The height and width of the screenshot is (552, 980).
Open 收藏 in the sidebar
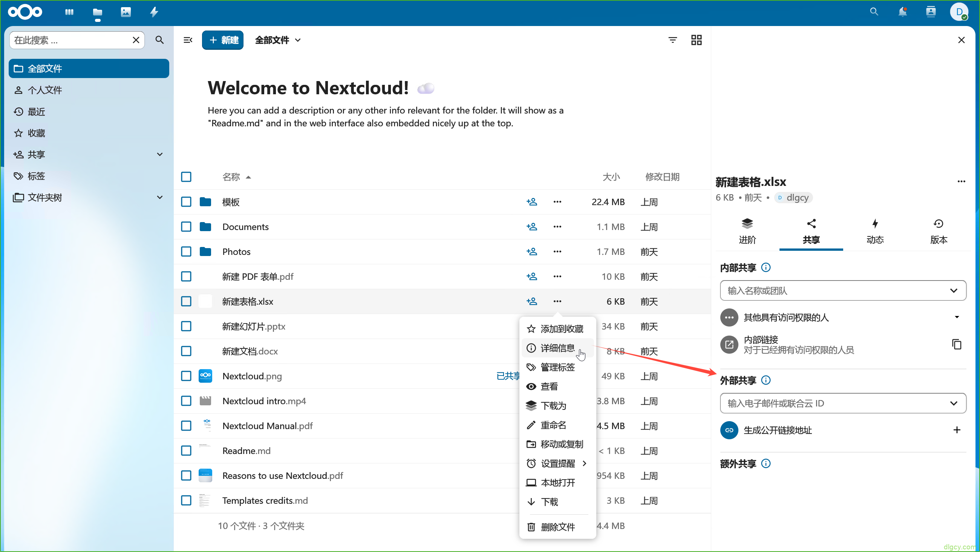click(x=89, y=133)
